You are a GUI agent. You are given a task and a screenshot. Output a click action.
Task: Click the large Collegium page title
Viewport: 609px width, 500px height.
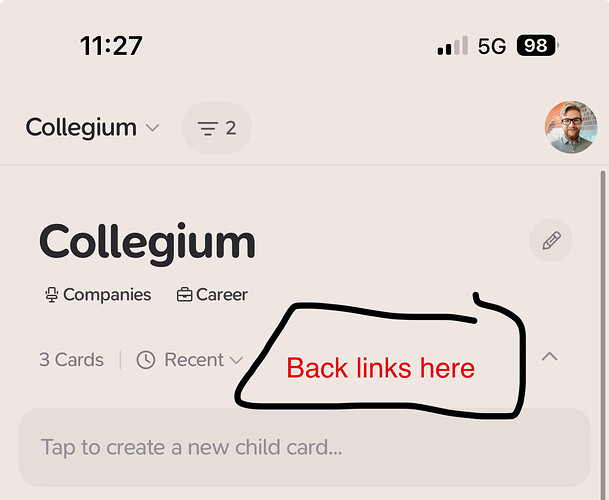tap(148, 243)
